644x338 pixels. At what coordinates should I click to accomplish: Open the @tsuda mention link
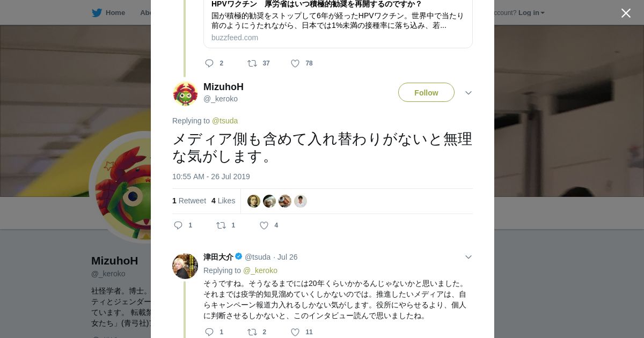(x=225, y=121)
